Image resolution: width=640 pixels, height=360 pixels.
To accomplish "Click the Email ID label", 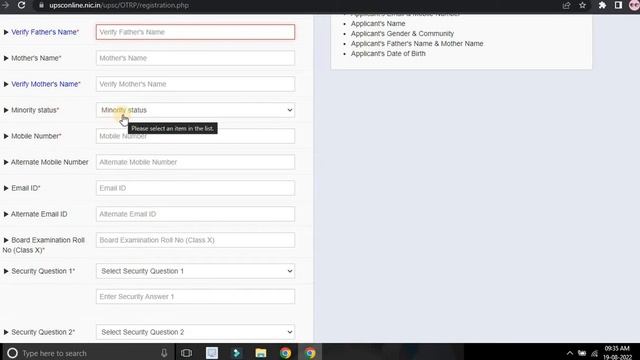I will click(26, 188).
